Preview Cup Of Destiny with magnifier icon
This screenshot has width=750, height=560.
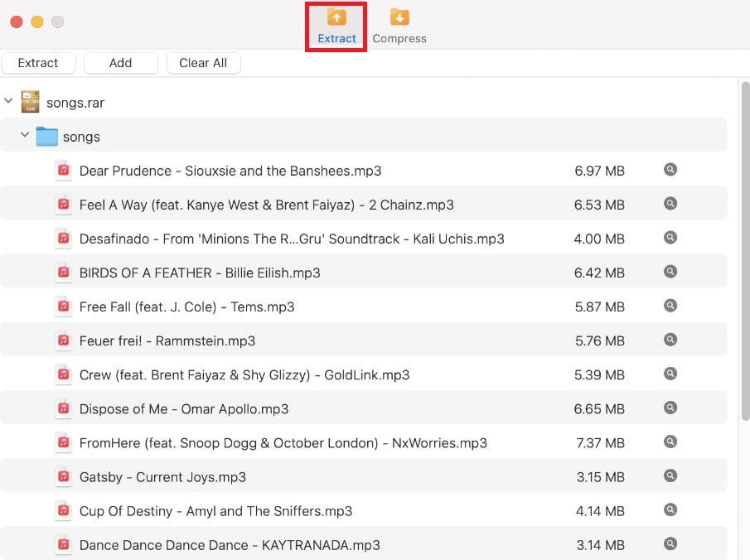[670, 509]
